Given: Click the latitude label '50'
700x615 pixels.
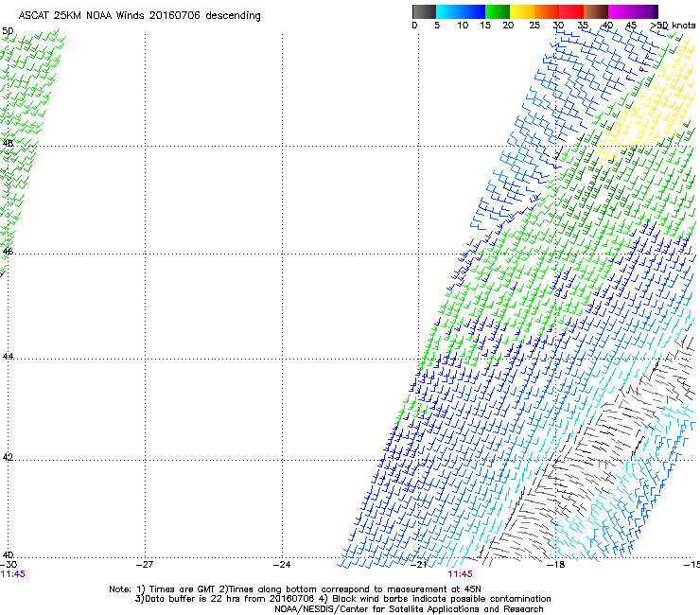Looking at the screenshot, I should click(8, 31).
